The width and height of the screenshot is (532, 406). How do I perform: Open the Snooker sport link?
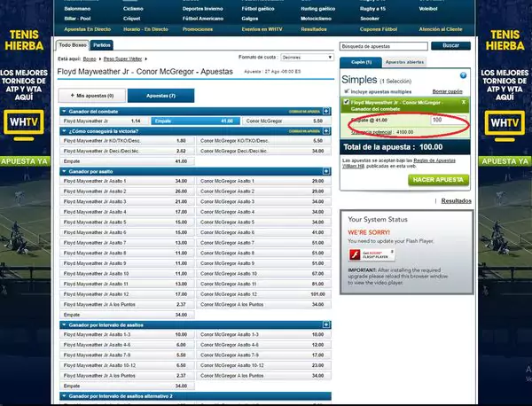click(370, 19)
